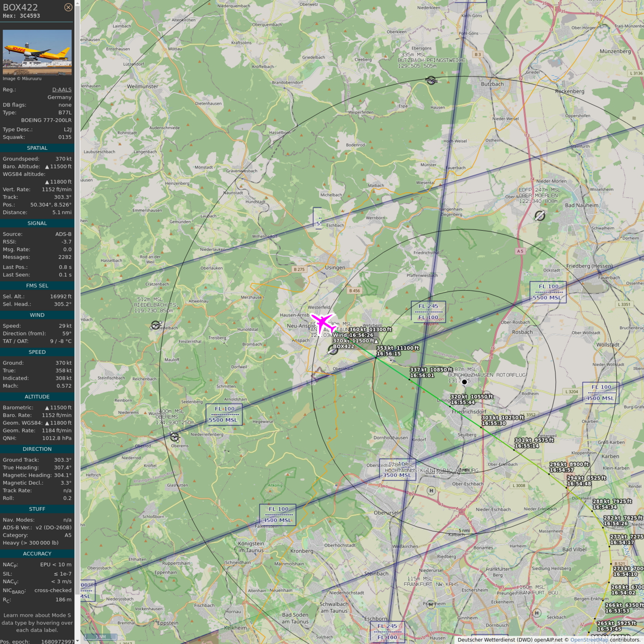Close the BOX422 aircraft info panel
This screenshot has height=644, width=644.
[x=68, y=7]
